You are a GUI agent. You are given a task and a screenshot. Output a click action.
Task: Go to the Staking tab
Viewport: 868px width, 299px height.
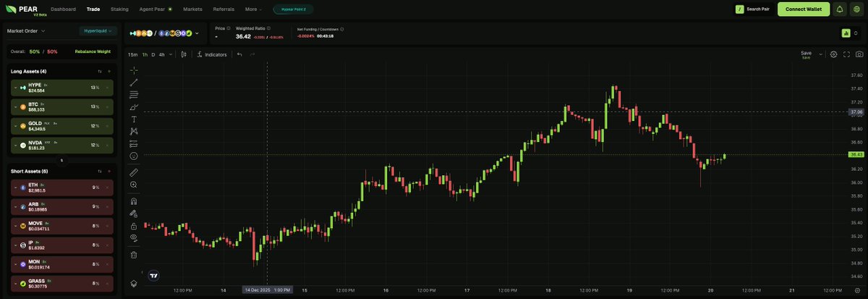[119, 9]
